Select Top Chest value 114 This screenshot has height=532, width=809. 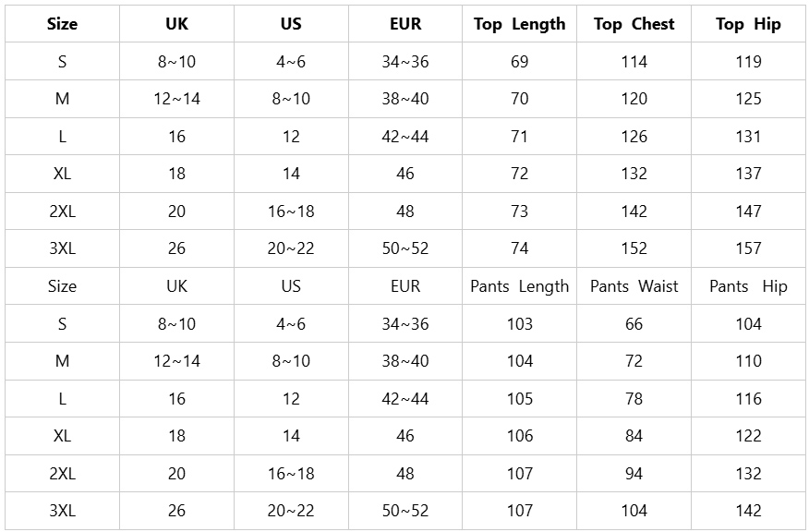click(x=634, y=62)
